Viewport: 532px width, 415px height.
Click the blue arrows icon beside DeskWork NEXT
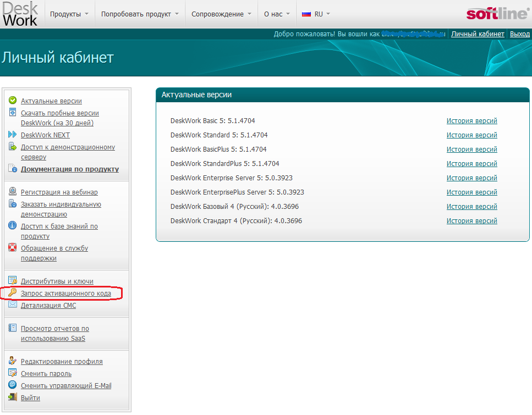(13, 135)
